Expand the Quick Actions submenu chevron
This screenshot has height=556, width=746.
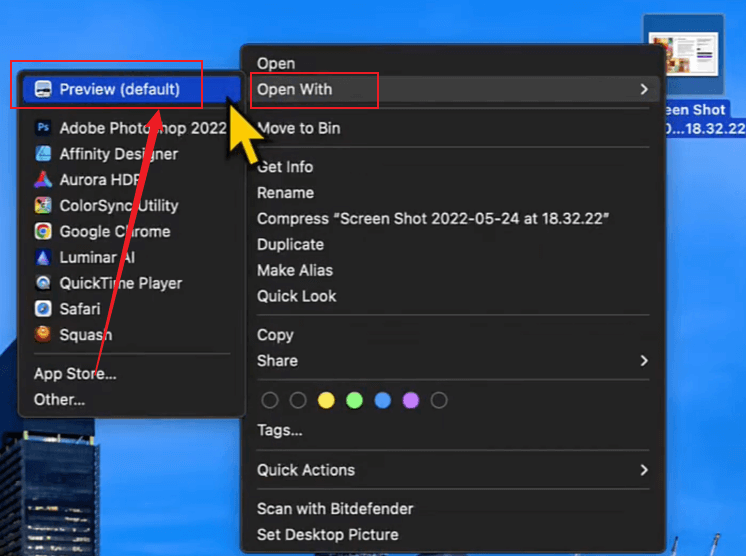click(644, 470)
